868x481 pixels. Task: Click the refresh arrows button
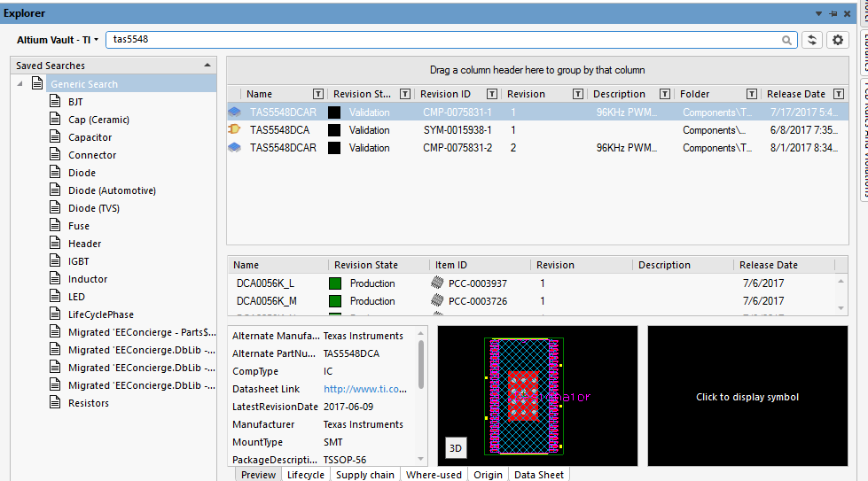pyautogui.click(x=812, y=40)
